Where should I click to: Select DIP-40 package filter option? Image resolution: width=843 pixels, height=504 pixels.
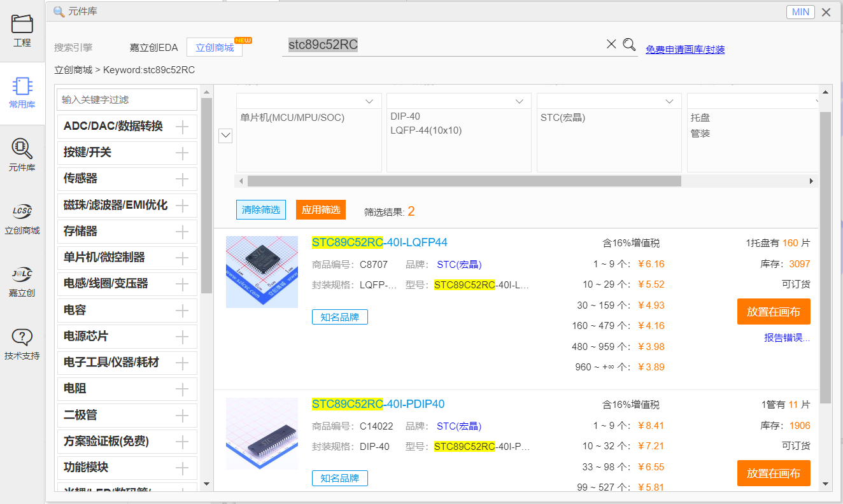click(x=405, y=116)
